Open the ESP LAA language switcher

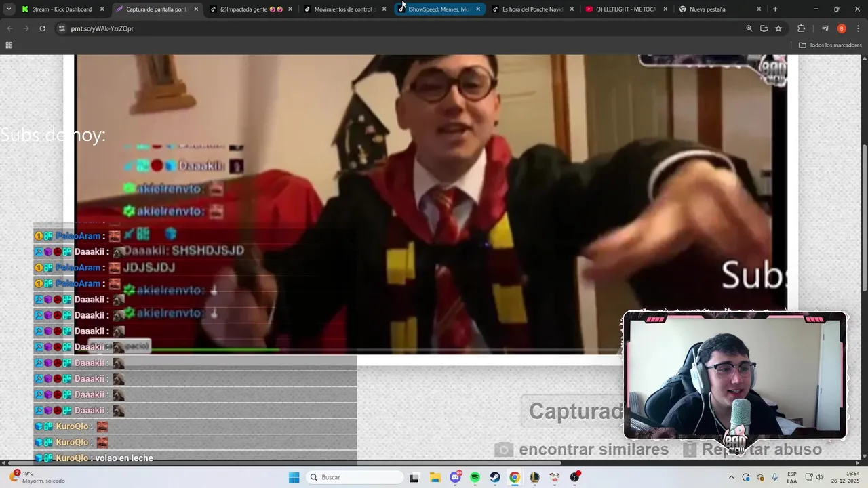(x=792, y=477)
